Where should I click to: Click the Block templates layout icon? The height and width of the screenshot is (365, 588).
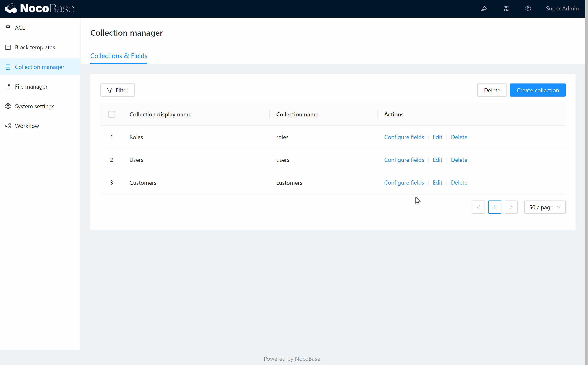point(8,47)
